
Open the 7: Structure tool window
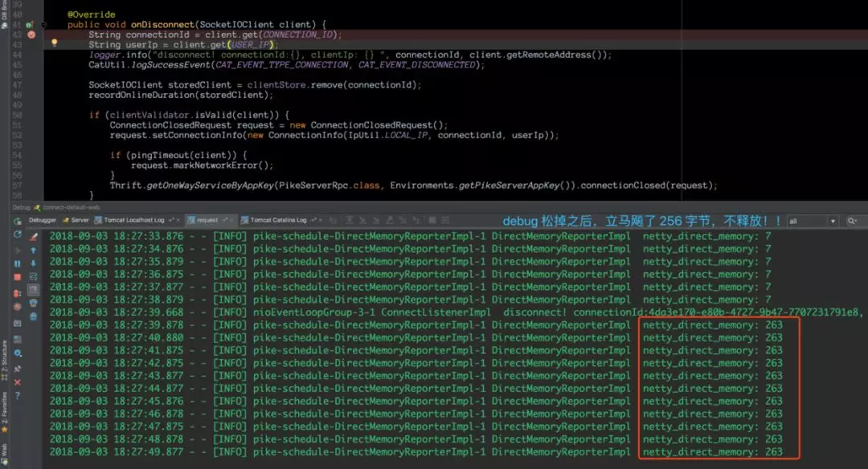click(x=5, y=360)
